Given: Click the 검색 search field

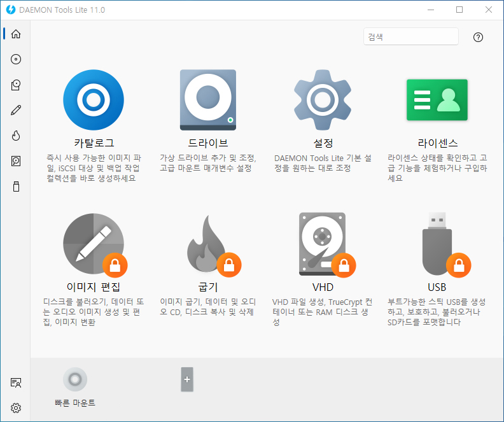Looking at the screenshot, I should 411,37.
